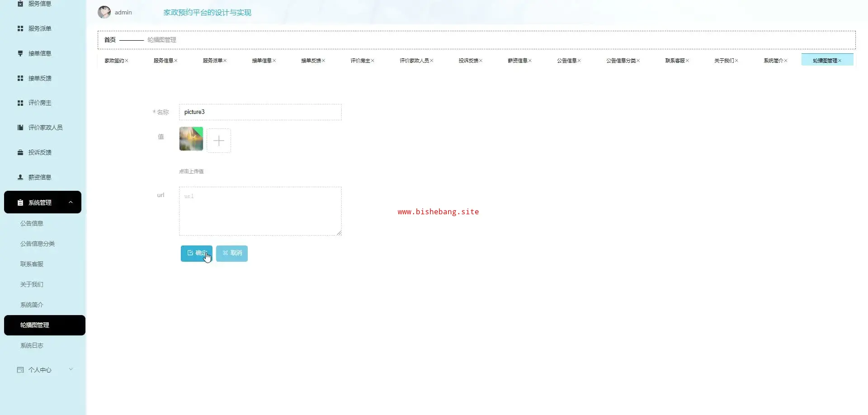Click the 系统管理 clipboard icon
Image resolution: width=868 pixels, height=415 pixels.
coord(20,203)
